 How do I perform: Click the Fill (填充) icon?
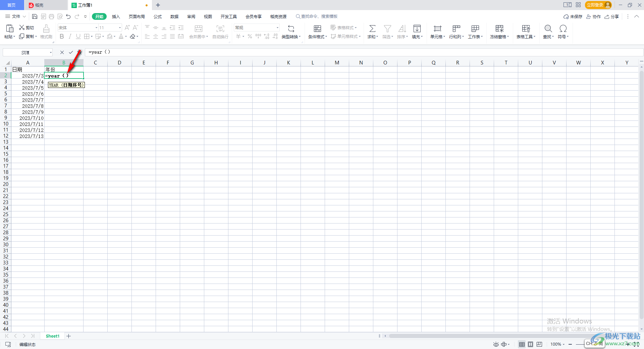(417, 29)
